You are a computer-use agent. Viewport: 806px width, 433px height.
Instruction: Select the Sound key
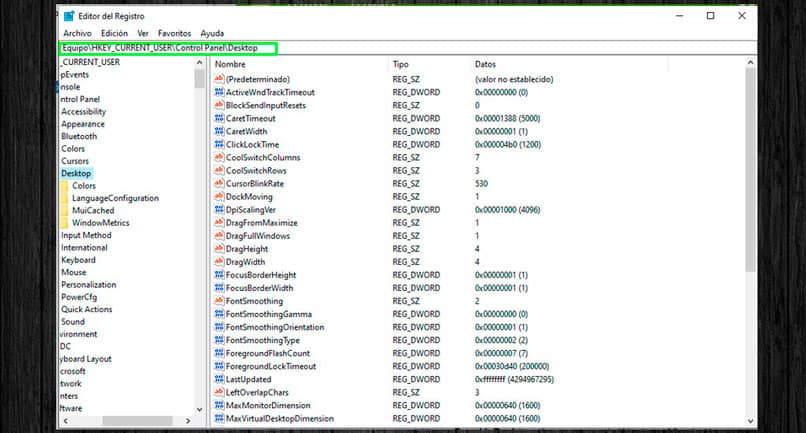[72, 321]
